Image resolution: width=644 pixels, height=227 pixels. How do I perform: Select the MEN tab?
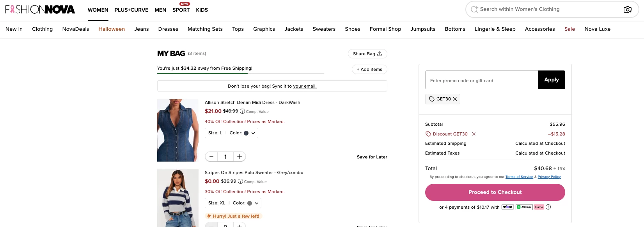[160, 10]
